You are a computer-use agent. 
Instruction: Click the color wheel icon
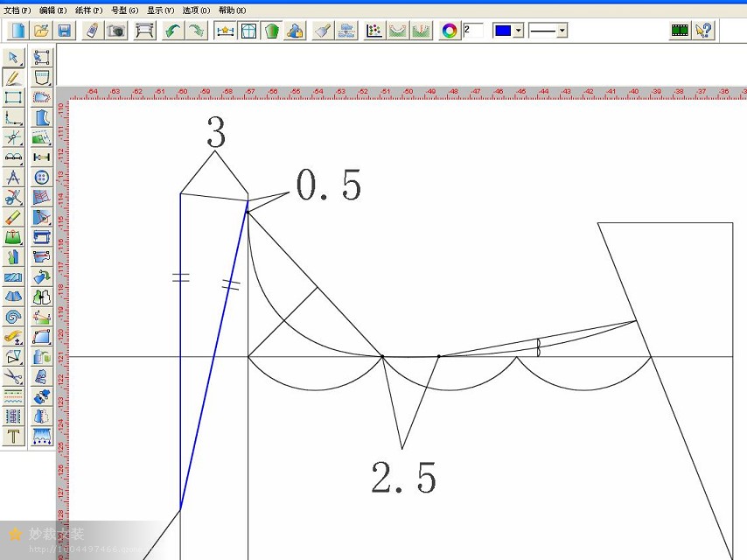[450, 31]
